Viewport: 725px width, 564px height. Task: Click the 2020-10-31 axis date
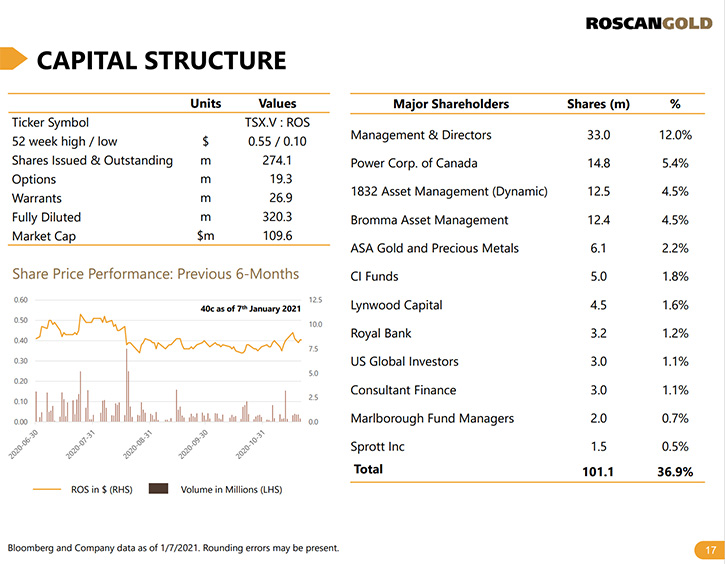(x=250, y=444)
